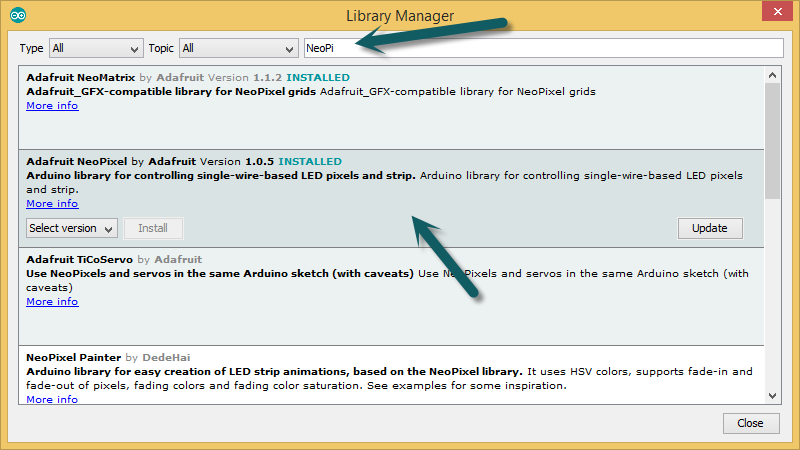The image size is (800, 450).
Task: Click the scrollbar down arrow
Action: click(x=772, y=396)
